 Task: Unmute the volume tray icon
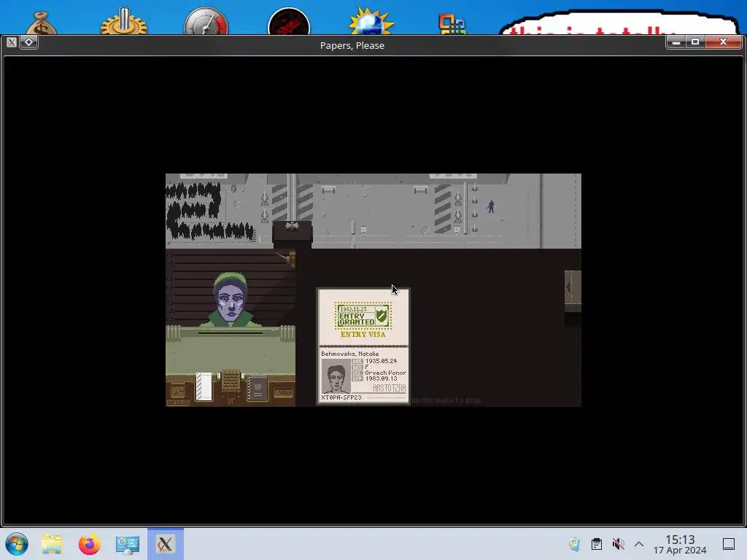[x=618, y=544]
